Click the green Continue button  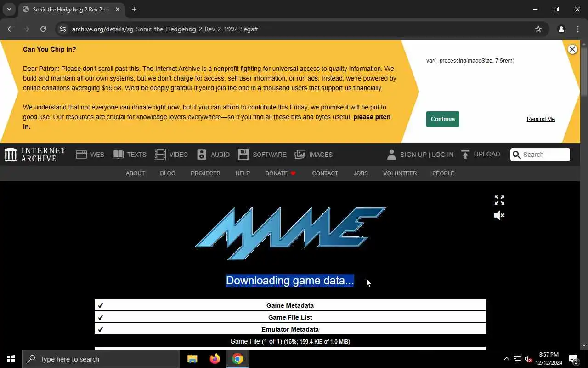pyautogui.click(x=442, y=119)
